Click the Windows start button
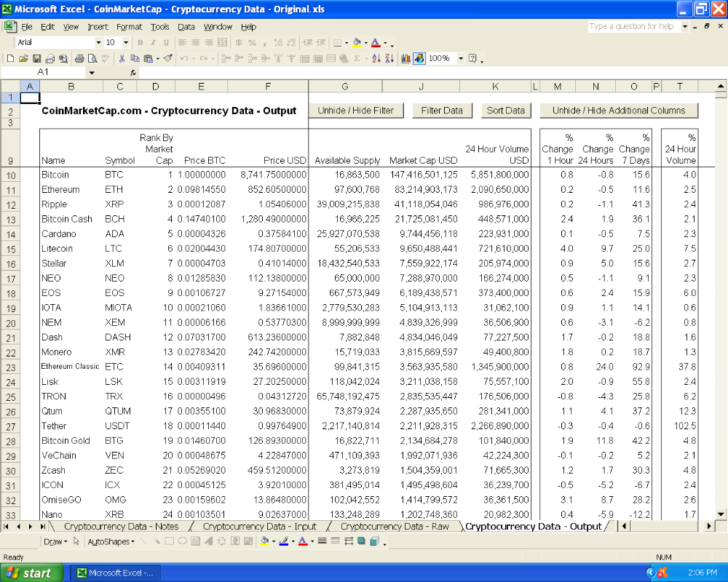The height and width of the screenshot is (582, 728). (x=31, y=573)
